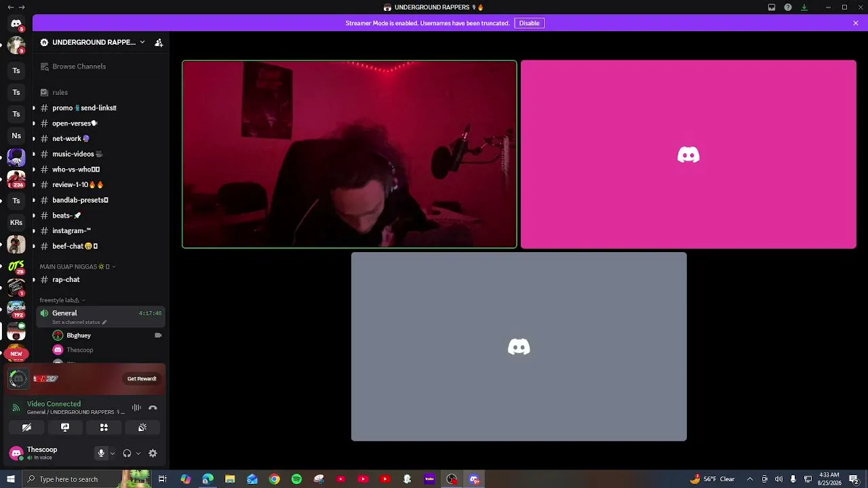The width and height of the screenshot is (868, 488).
Task: Open Google Chrome from the taskbar
Action: [274, 479]
